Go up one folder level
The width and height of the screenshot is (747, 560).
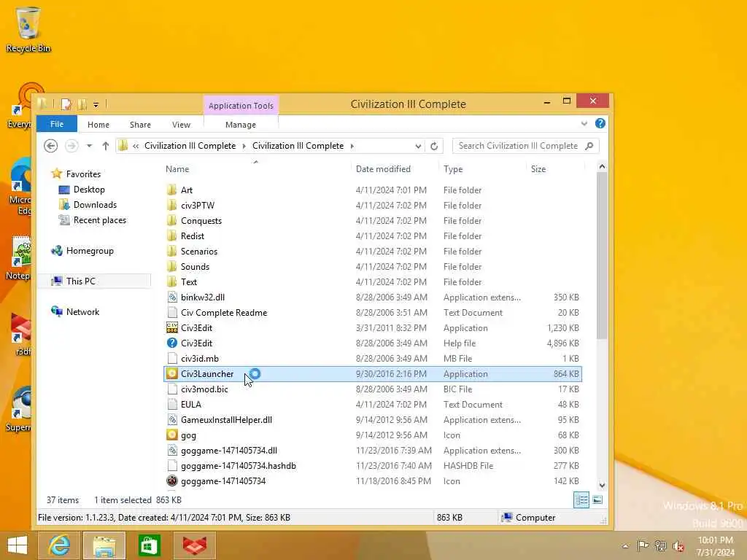[105, 146]
